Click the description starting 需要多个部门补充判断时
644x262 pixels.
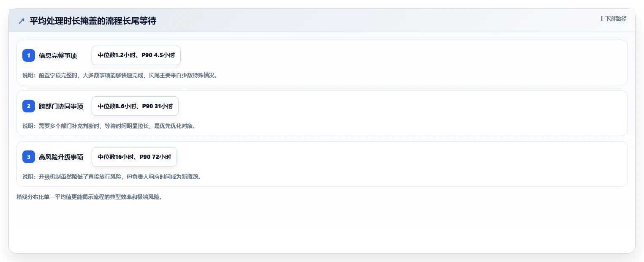tap(117, 126)
